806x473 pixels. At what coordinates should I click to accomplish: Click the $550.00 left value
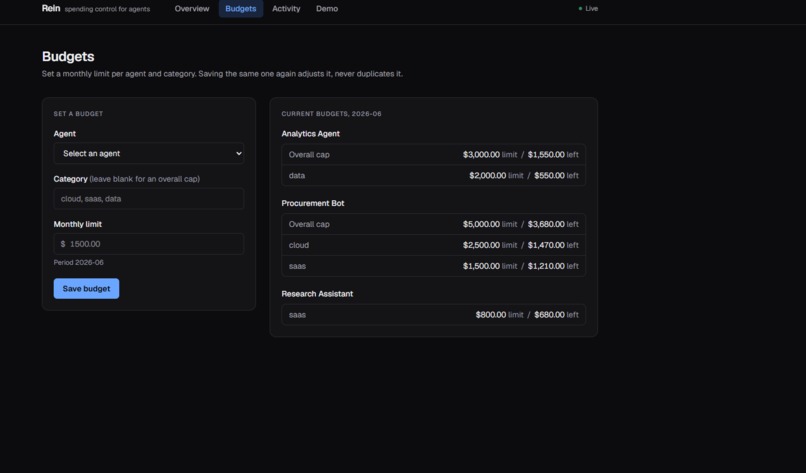(549, 175)
